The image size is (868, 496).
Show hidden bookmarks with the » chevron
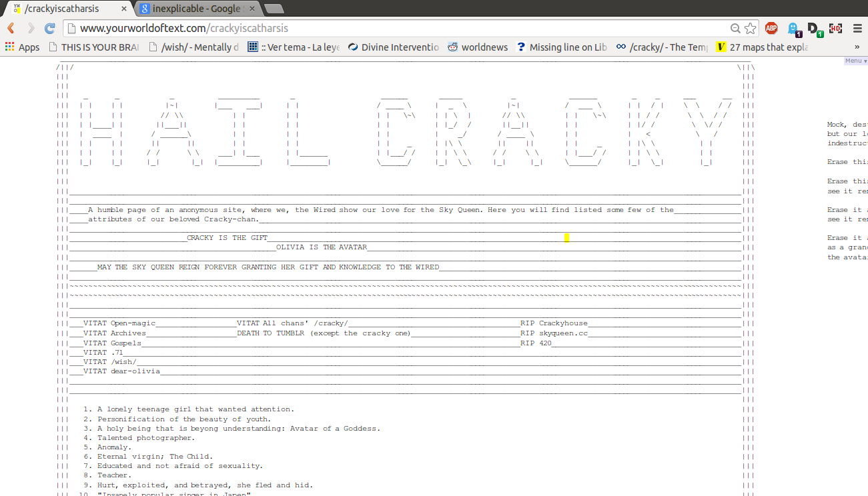click(857, 47)
